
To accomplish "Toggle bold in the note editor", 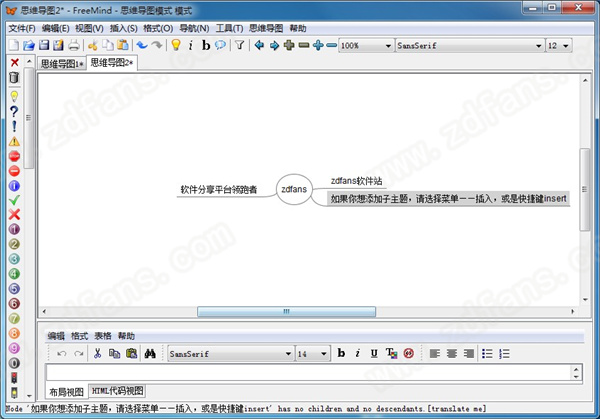I will tap(341, 353).
